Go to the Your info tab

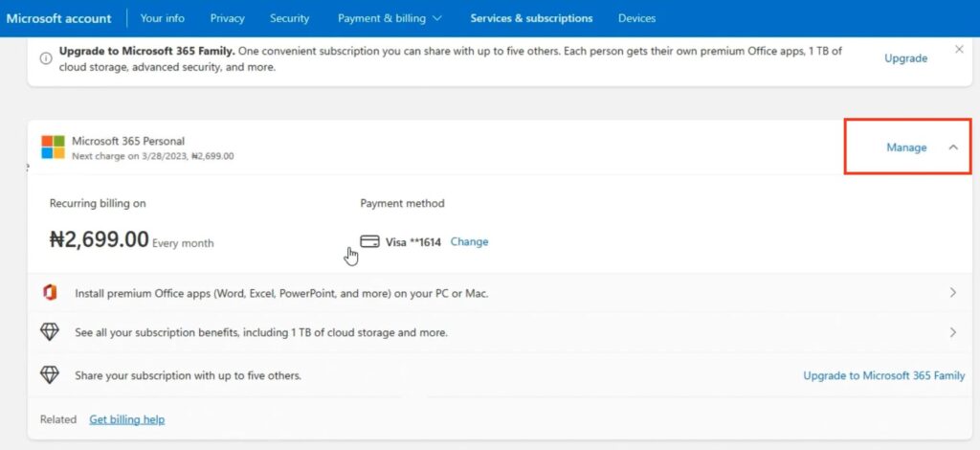pyautogui.click(x=163, y=18)
